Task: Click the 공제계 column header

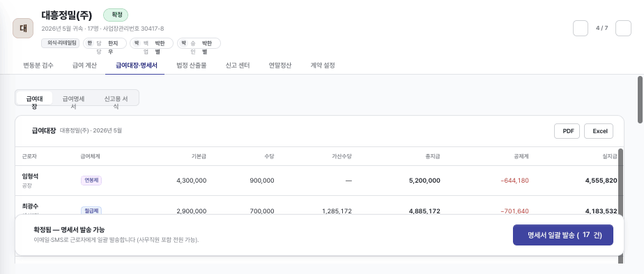Action: [x=521, y=156]
